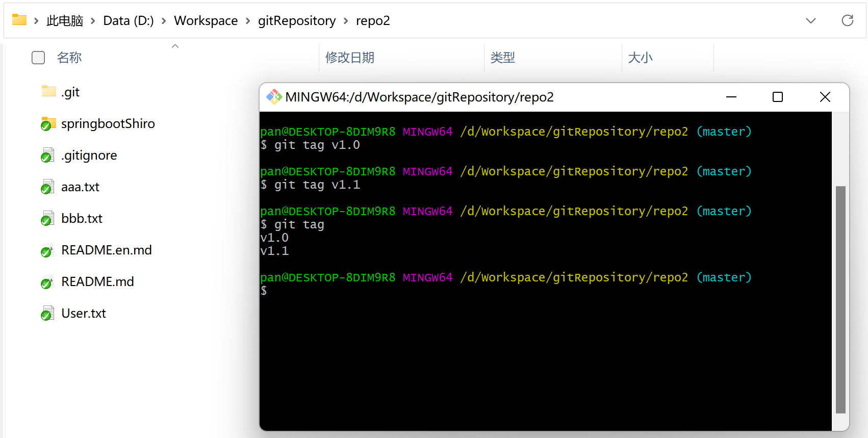Expand the chevron after 此电脑 in breadcrumb
This screenshot has width=868, height=438.
[93, 21]
